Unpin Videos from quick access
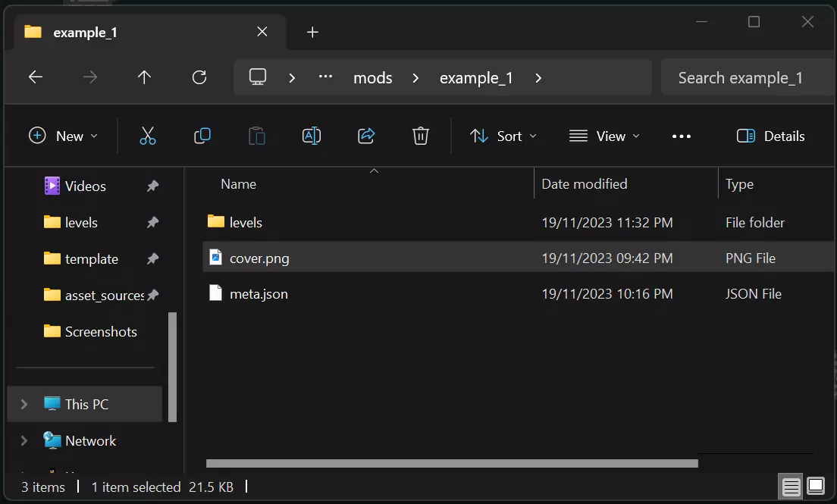837x504 pixels. (152, 186)
